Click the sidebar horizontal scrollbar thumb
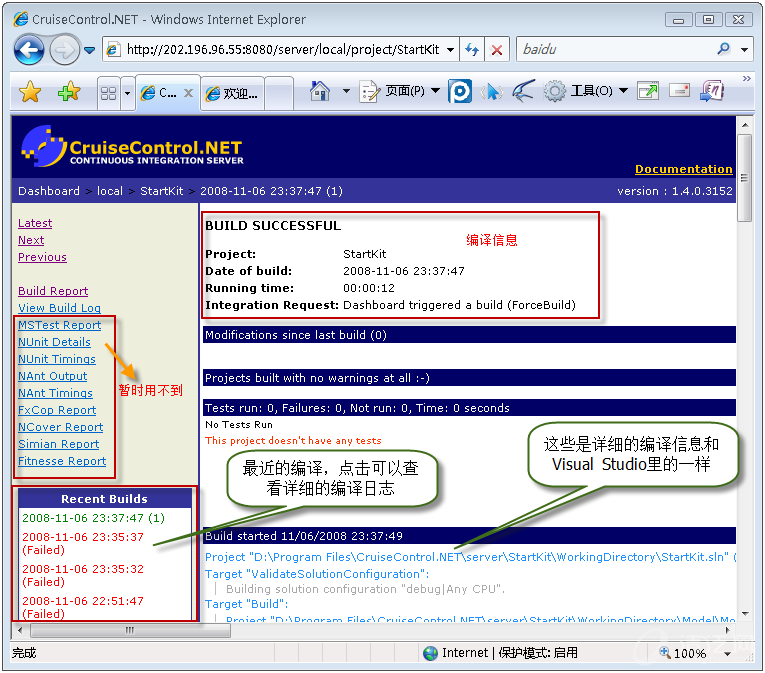Image resolution: width=765 pixels, height=673 pixels. [127, 631]
